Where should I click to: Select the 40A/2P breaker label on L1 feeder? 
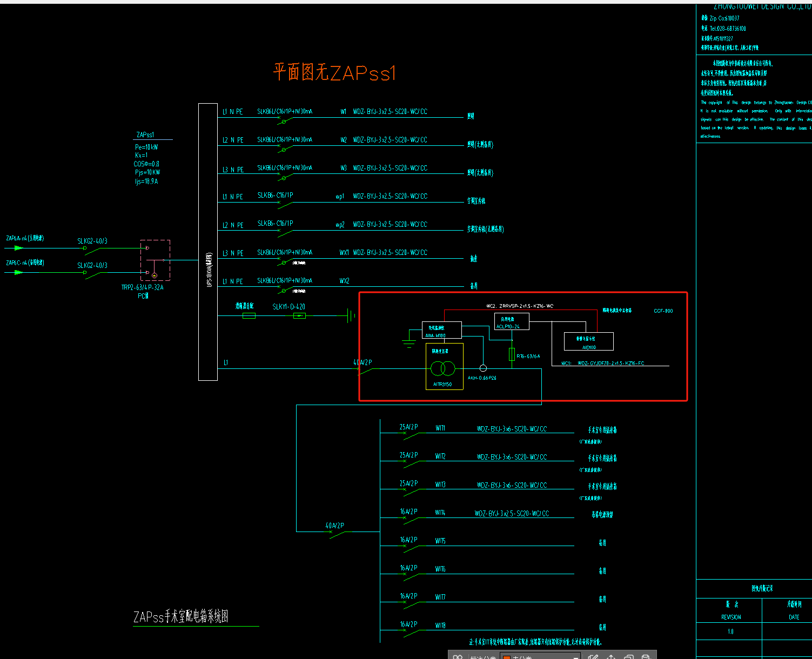pyautogui.click(x=363, y=362)
